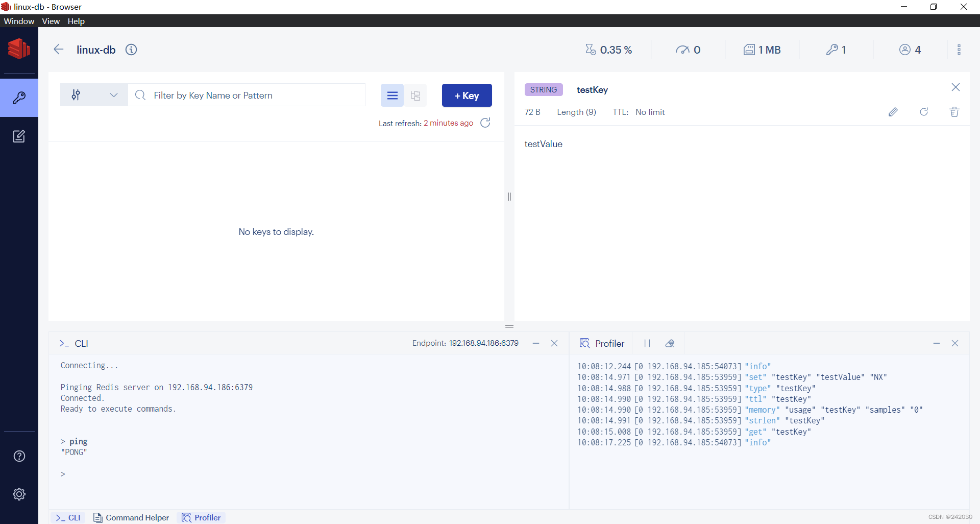
Task: Click the RedisInsight logo in the sidebar
Action: tap(19, 49)
